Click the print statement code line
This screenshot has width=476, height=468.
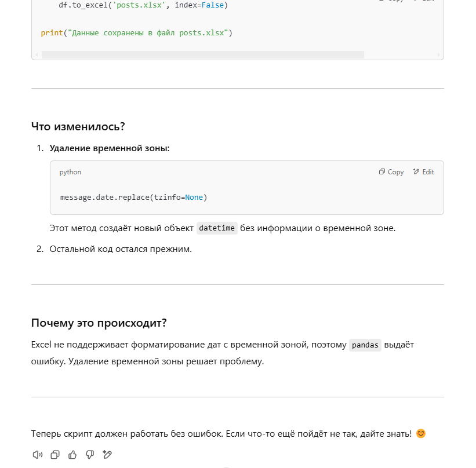(x=136, y=33)
